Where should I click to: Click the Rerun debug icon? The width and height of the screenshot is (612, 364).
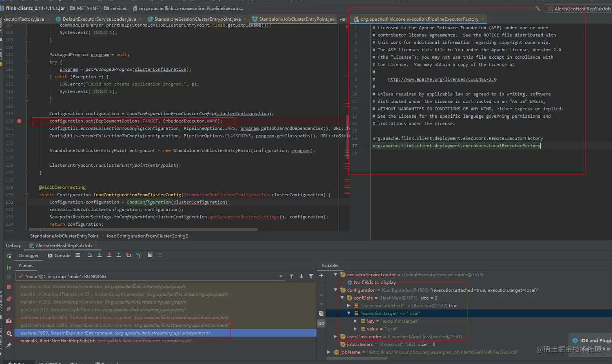[x=9, y=256]
